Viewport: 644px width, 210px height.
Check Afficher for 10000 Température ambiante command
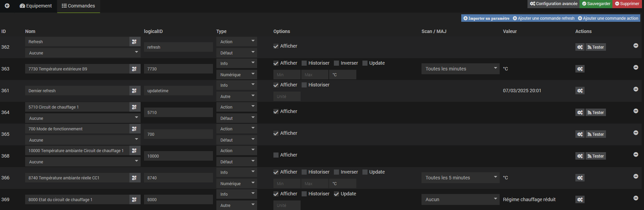click(276, 155)
